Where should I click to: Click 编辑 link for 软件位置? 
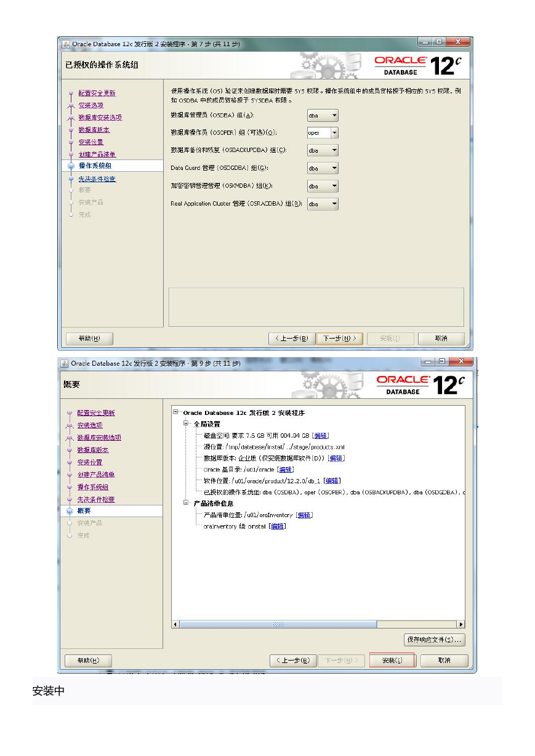point(332,481)
